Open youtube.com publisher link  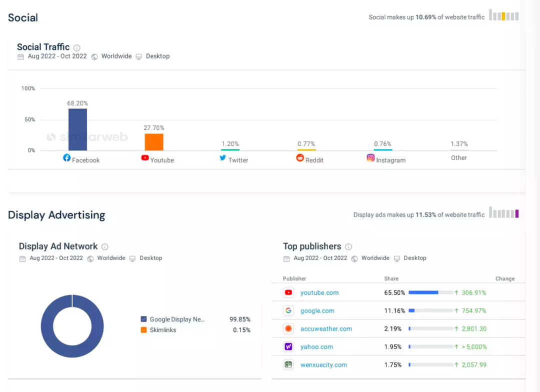click(x=319, y=293)
